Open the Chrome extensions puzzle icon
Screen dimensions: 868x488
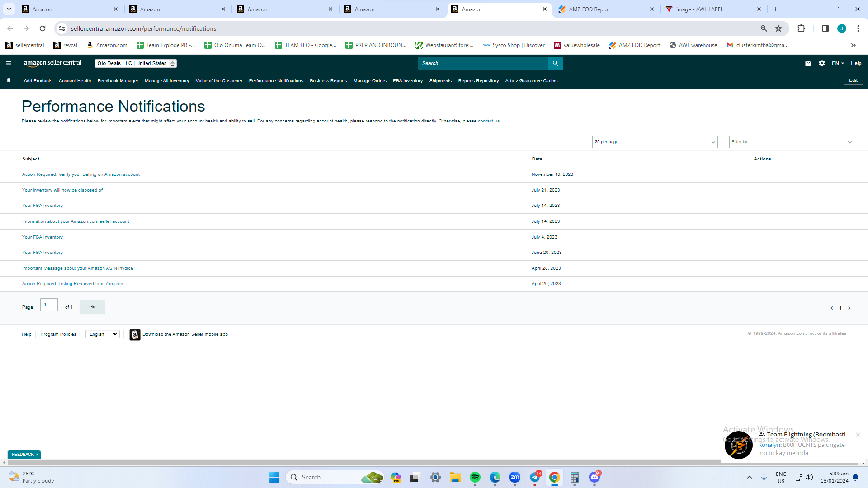point(801,28)
